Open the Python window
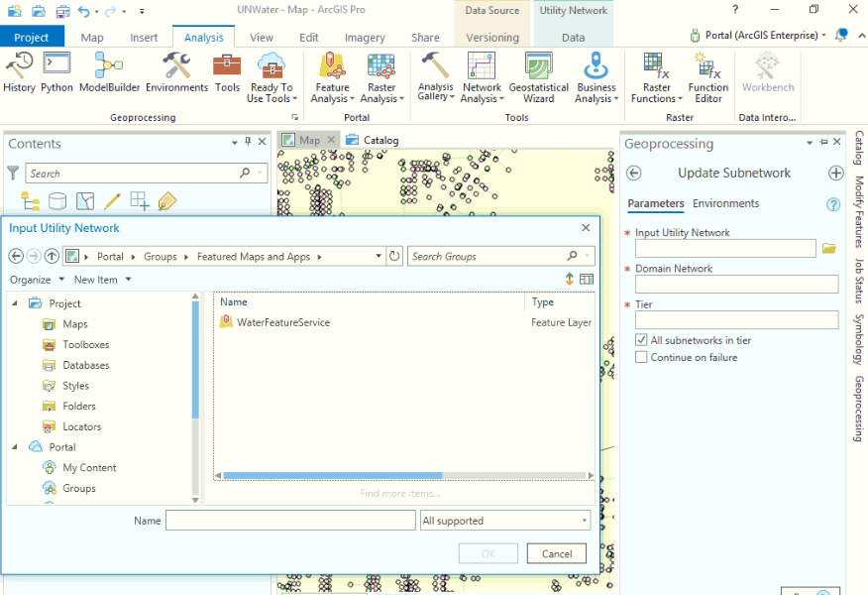Screen dimensions: 868x595 pyautogui.click(x=56, y=72)
